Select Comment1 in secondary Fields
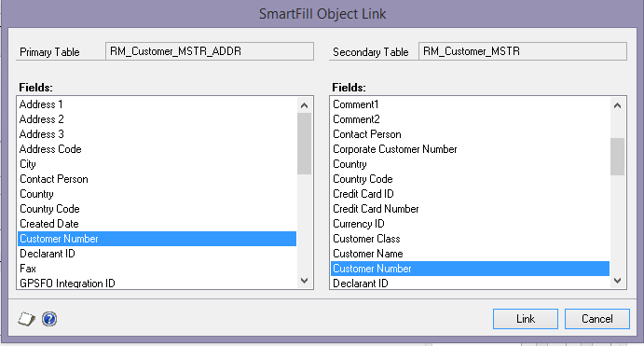The width and height of the screenshot is (644, 346). click(x=471, y=104)
